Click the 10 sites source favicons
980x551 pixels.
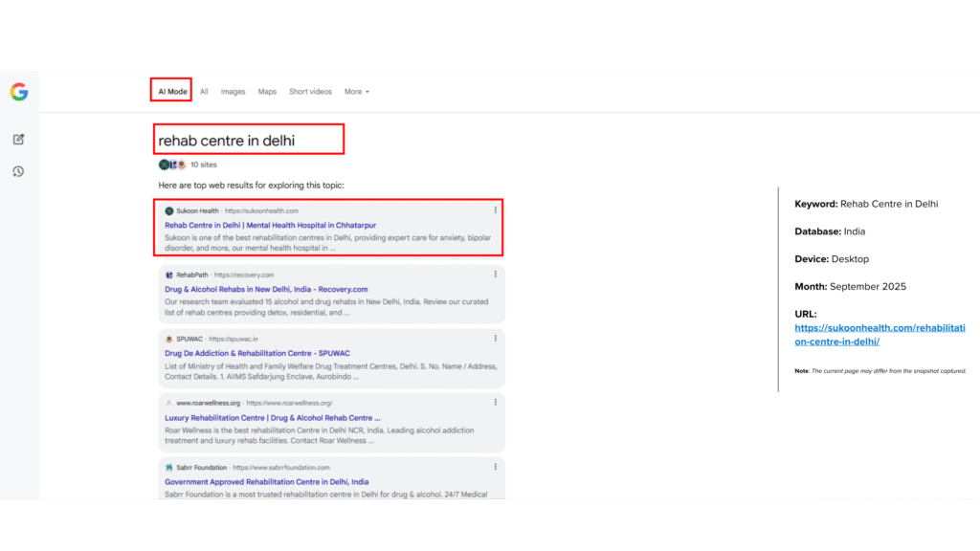tap(172, 165)
